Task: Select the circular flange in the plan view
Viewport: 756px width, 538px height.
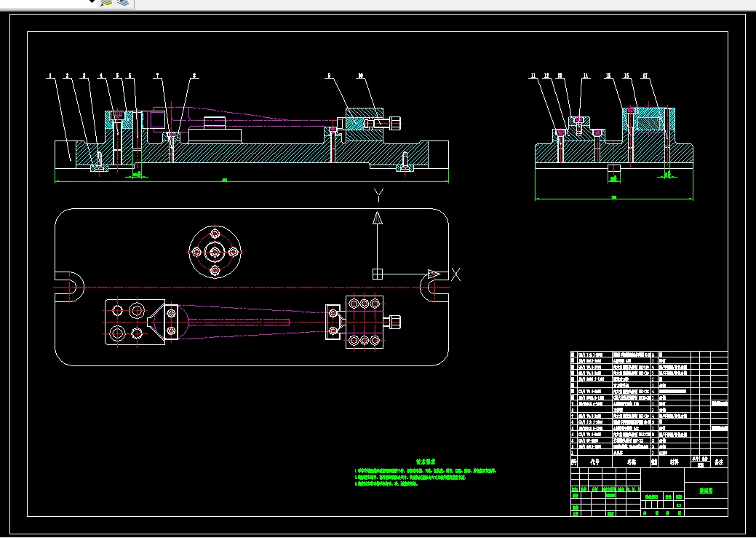Action: [215, 251]
